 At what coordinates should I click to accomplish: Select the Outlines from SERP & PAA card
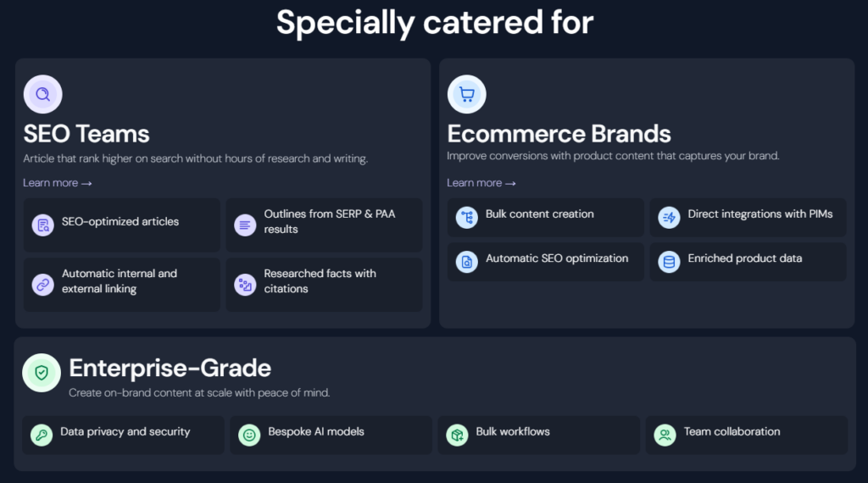(x=324, y=225)
